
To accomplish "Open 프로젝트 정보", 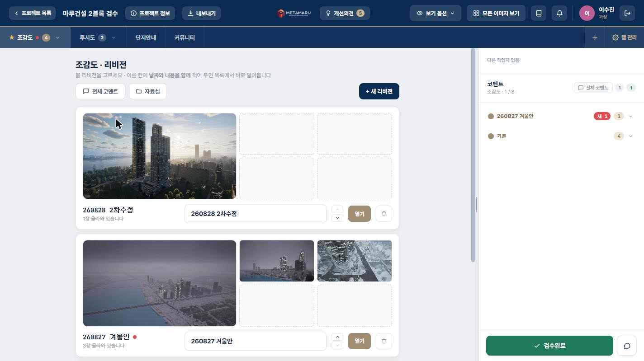I will click(150, 13).
